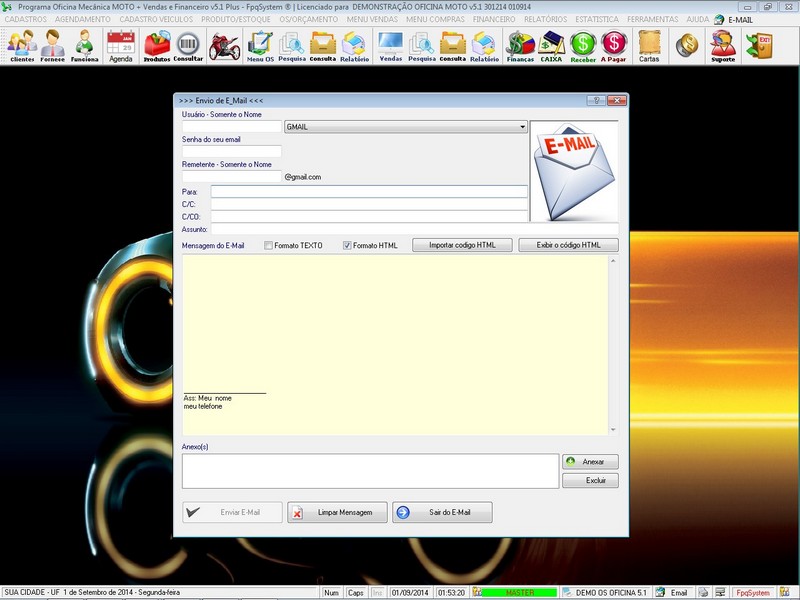
Task: Click the Importar codigo HTML button
Action: pos(462,245)
